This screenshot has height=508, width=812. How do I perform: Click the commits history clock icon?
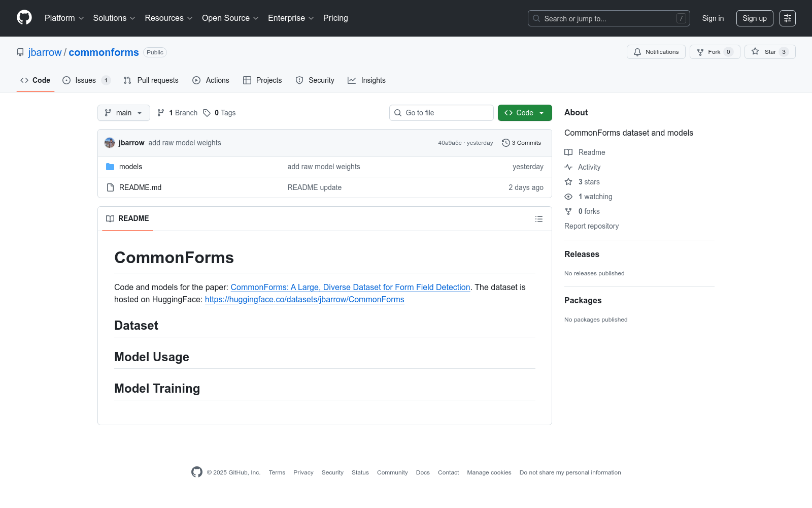click(x=505, y=143)
